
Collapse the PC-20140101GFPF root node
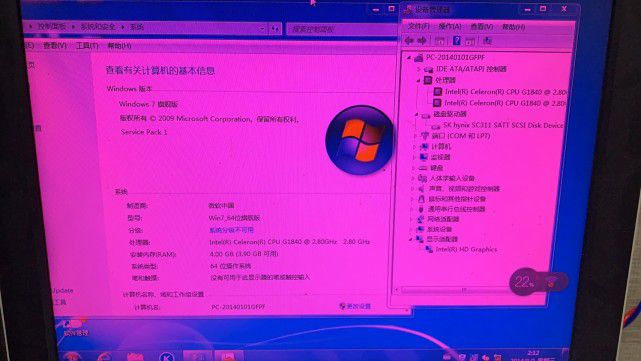[x=408, y=58]
